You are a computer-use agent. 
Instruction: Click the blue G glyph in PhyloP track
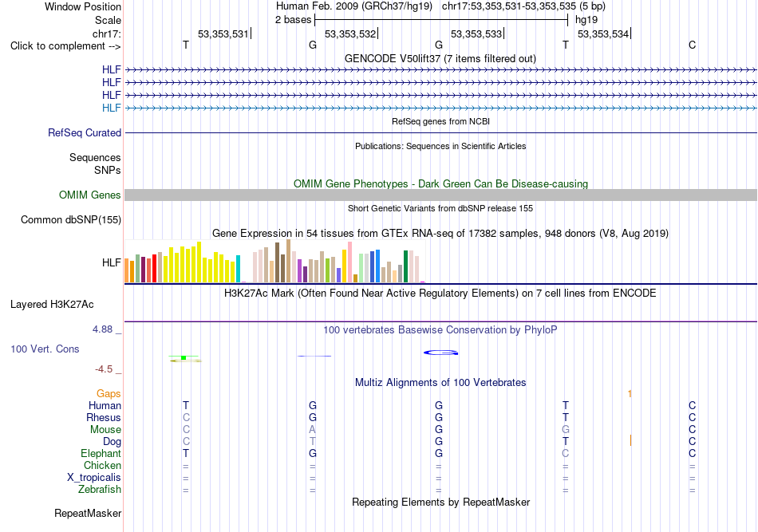point(441,353)
